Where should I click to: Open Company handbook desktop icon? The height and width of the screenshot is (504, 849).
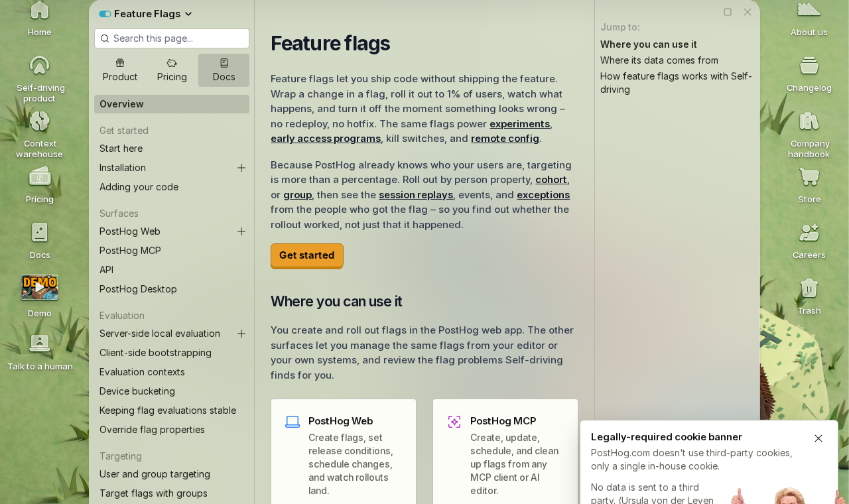coord(809,134)
